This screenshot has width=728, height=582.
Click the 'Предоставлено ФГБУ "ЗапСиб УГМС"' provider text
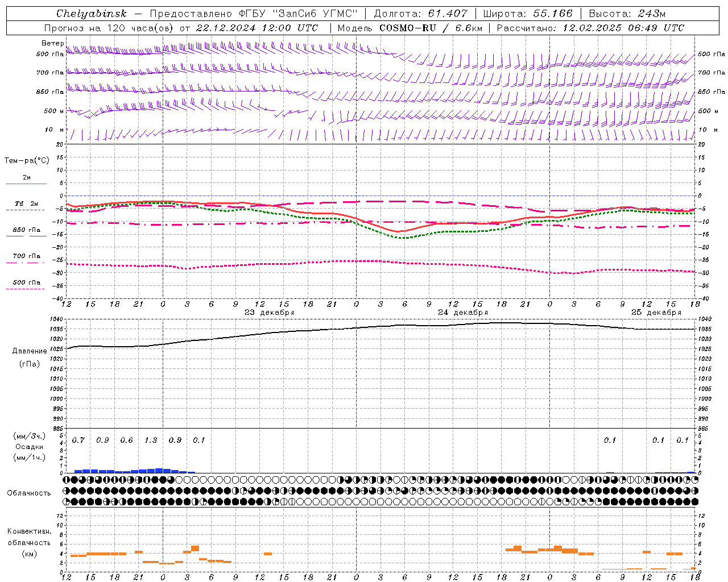point(253,14)
